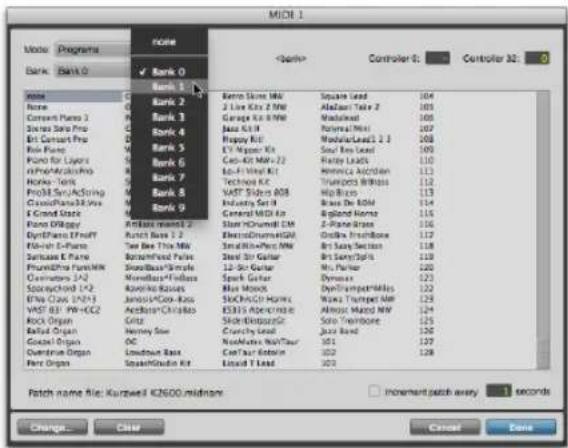The image size is (568, 448).
Task: Select the Gospel Organ patch
Action: coord(53,342)
